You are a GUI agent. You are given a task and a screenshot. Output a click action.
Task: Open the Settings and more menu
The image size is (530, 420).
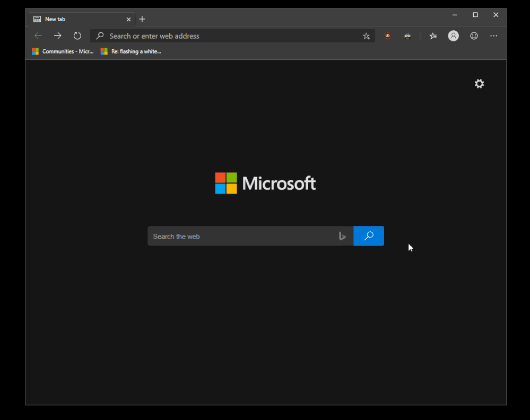coord(493,36)
